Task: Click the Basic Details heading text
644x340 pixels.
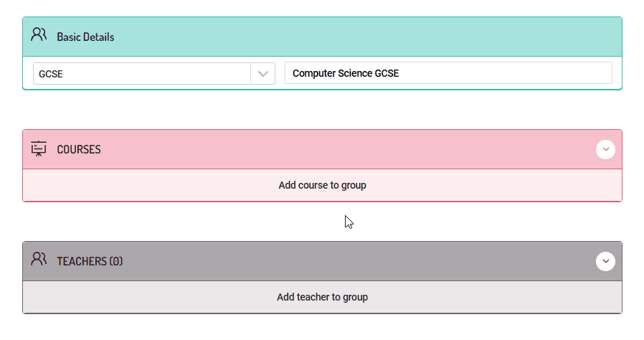Action: point(85,37)
